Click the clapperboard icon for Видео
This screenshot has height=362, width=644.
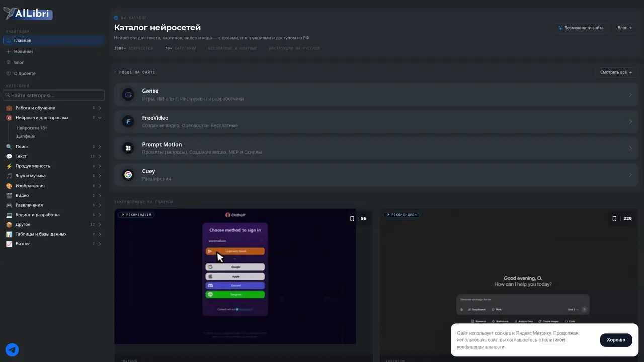point(9,196)
